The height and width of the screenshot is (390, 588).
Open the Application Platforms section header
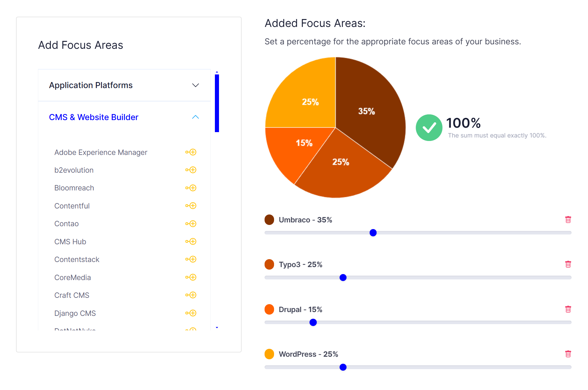[124, 85]
